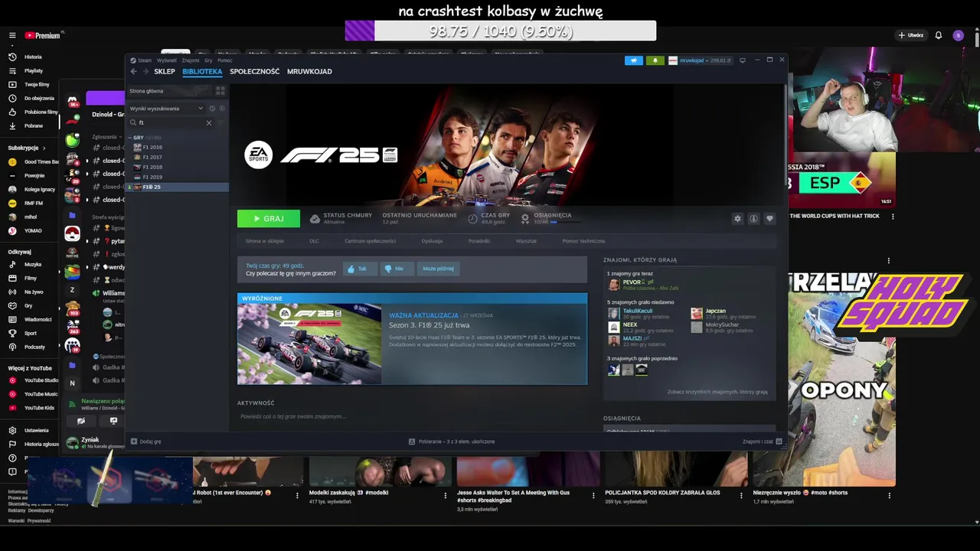Open options for POLICJANTKA SPOD KOŁDRY video
The image size is (980, 551).
pos(741,495)
